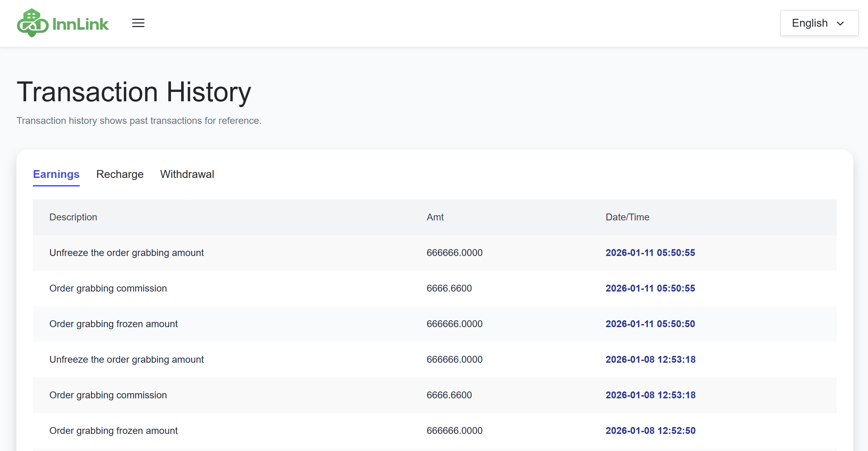The height and width of the screenshot is (451, 868).
Task: Click the 2026-01-11 Order grabbing frozen amount entry
Action: (113, 324)
